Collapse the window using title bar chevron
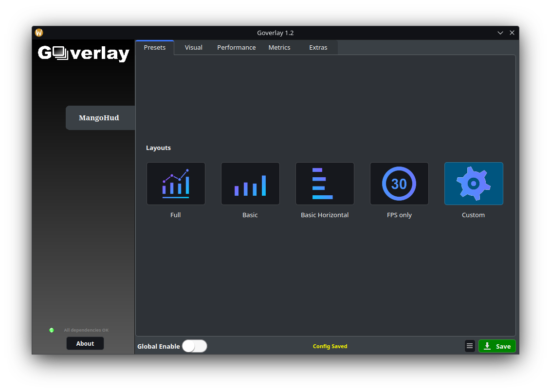 [x=500, y=33]
